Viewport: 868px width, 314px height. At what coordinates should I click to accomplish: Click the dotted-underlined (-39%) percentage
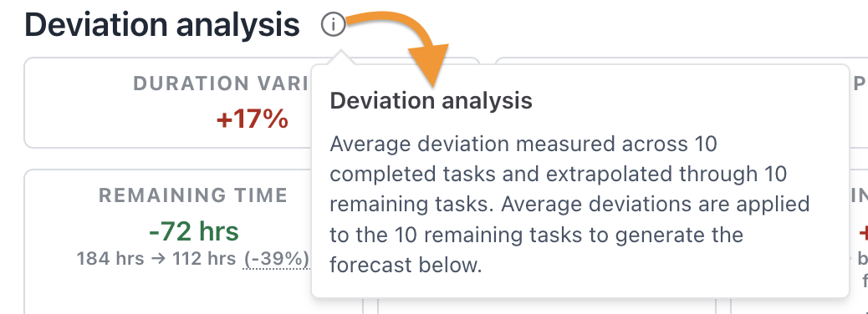pos(276,259)
